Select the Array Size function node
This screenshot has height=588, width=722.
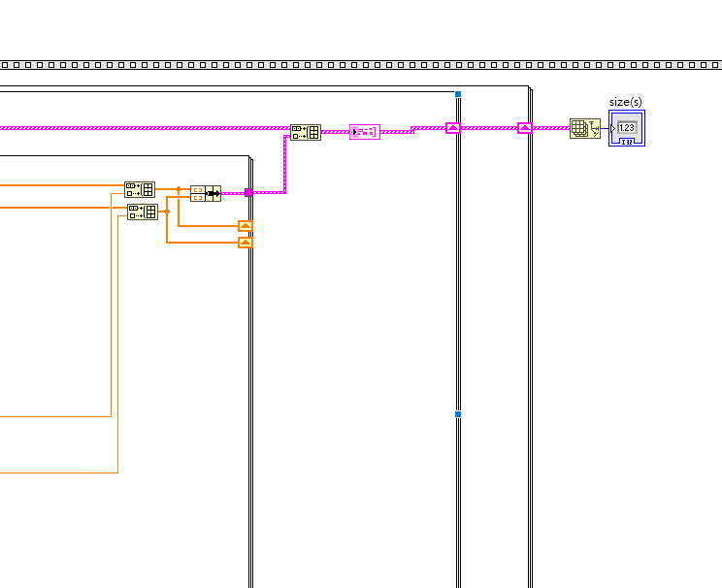585,128
